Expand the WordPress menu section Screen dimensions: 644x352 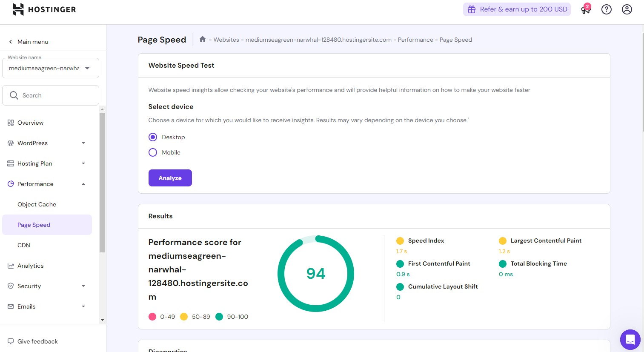coord(83,143)
